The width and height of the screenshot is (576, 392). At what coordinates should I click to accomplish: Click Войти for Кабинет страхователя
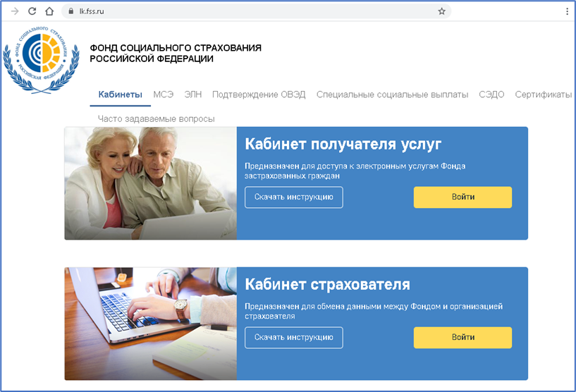[463, 338]
